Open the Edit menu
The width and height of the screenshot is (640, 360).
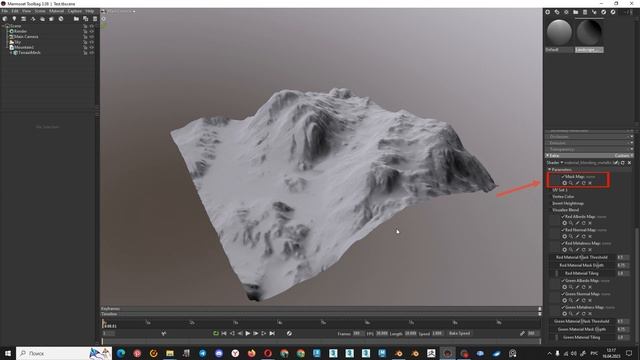[15, 11]
